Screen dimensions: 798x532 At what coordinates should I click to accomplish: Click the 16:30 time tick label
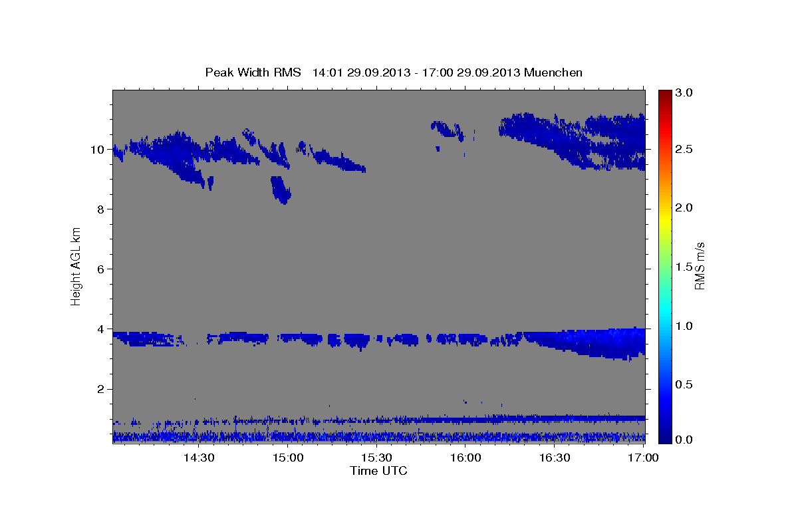555,458
